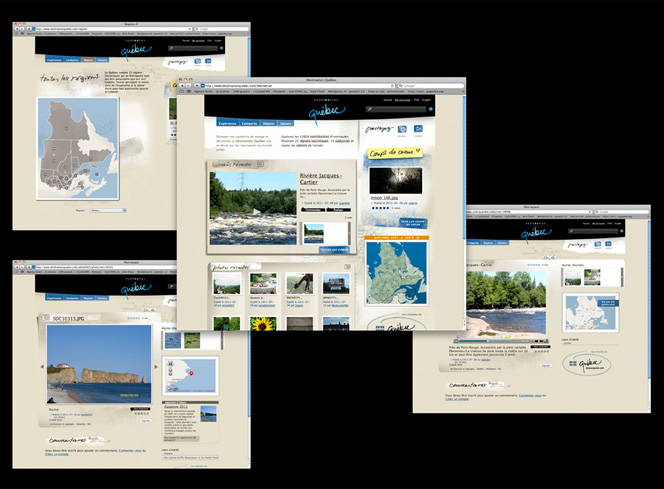Click the main river rapids video in center window
This screenshot has width=664, height=489.
click(253, 208)
